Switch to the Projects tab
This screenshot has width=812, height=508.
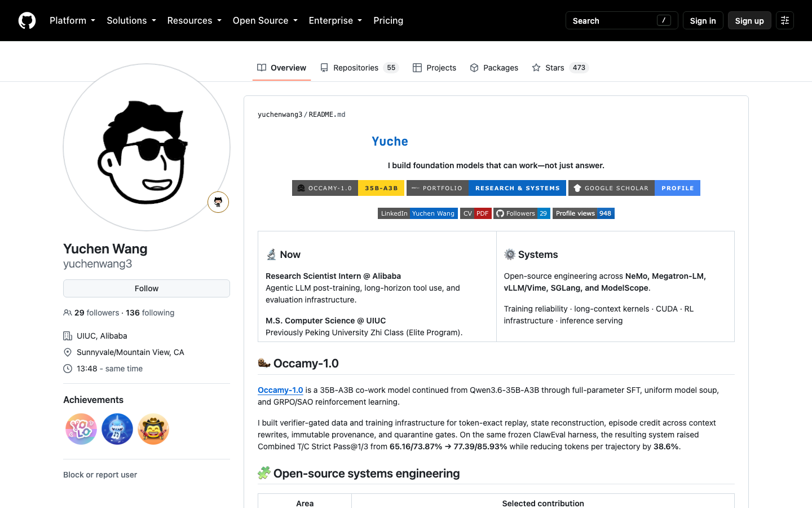tap(434, 68)
